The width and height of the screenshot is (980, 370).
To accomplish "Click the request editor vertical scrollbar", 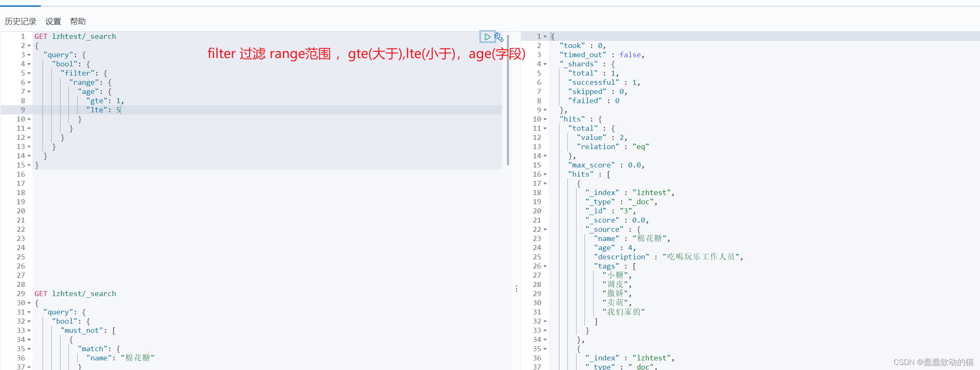I will pos(508,100).
